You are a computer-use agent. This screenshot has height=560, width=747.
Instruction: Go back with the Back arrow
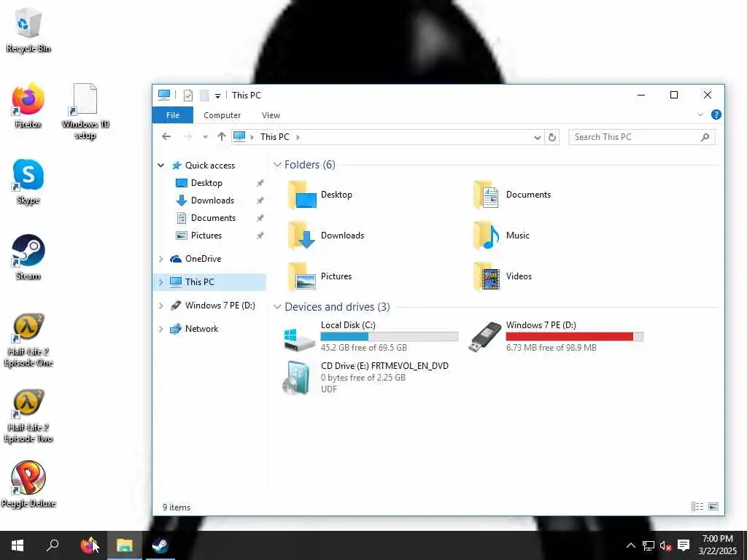click(166, 136)
